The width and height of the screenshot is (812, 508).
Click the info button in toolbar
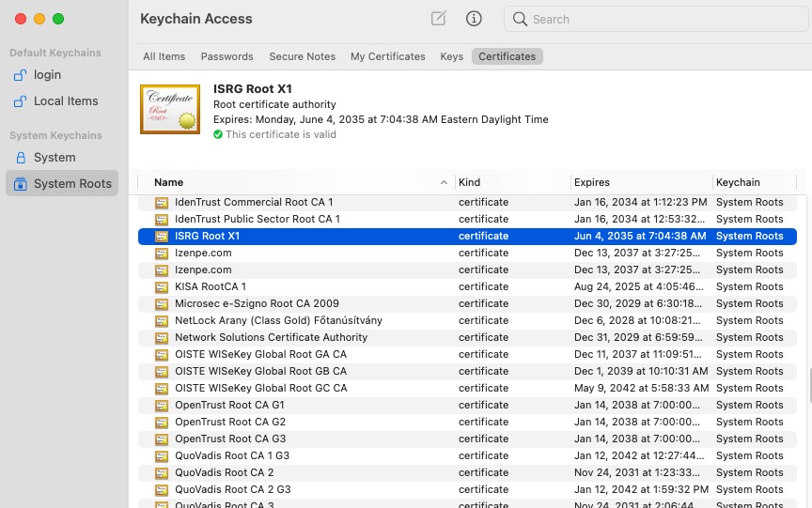(474, 19)
